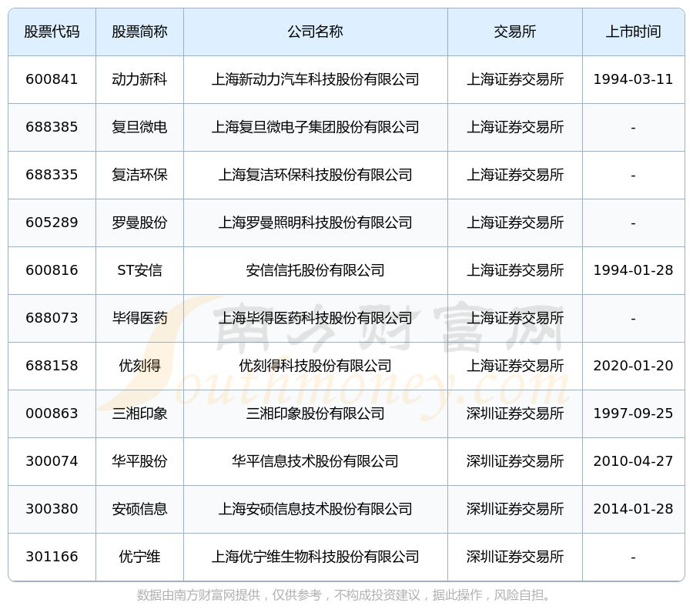693x616 pixels.
Task: Select 优刻得科技股份有限公司 cell
Action: tap(316, 366)
